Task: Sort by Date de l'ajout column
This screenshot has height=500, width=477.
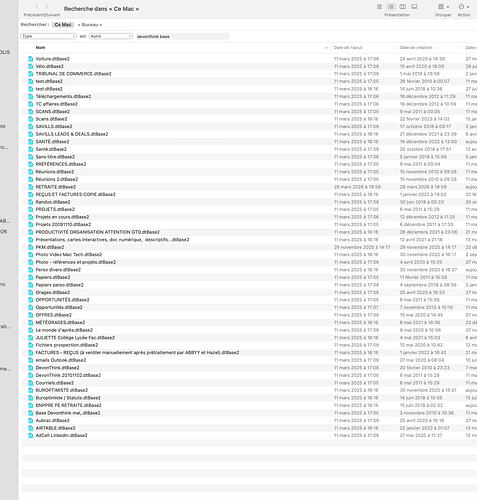Action: [x=348, y=48]
